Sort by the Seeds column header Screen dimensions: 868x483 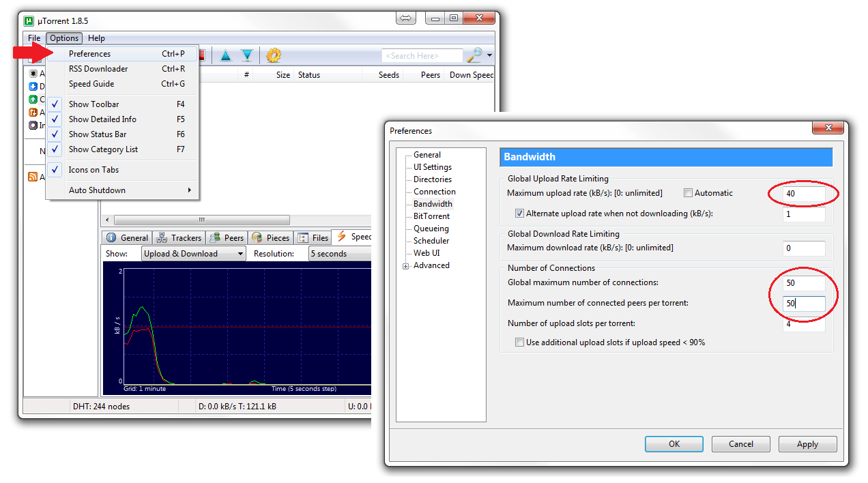382,75
